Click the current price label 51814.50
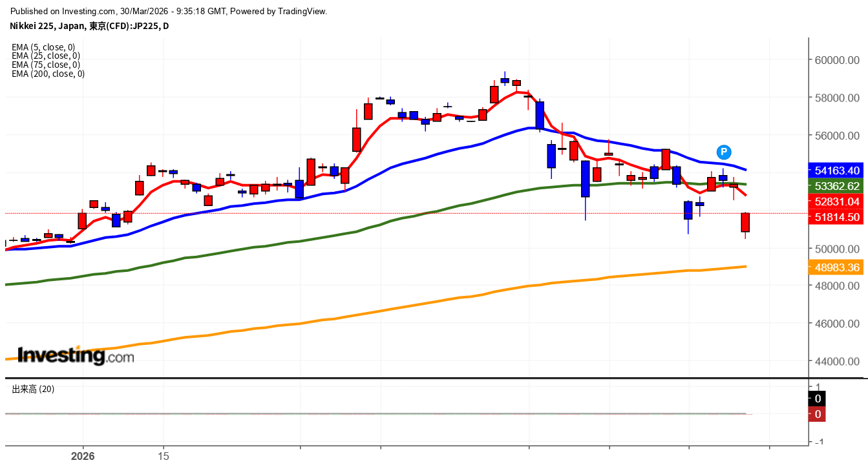The image size is (868, 467). coord(836,217)
